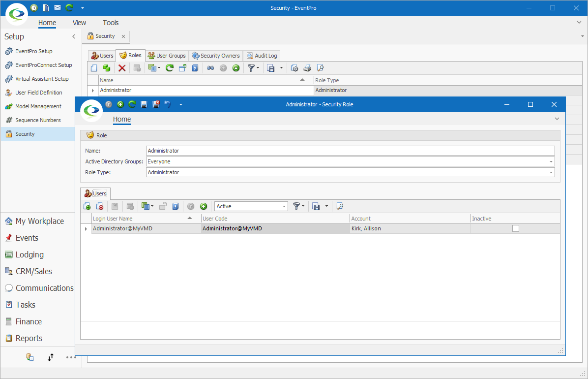Expand the Administrator@MyVMD user row indicator
The image size is (588, 379).
click(x=86, y=229)
